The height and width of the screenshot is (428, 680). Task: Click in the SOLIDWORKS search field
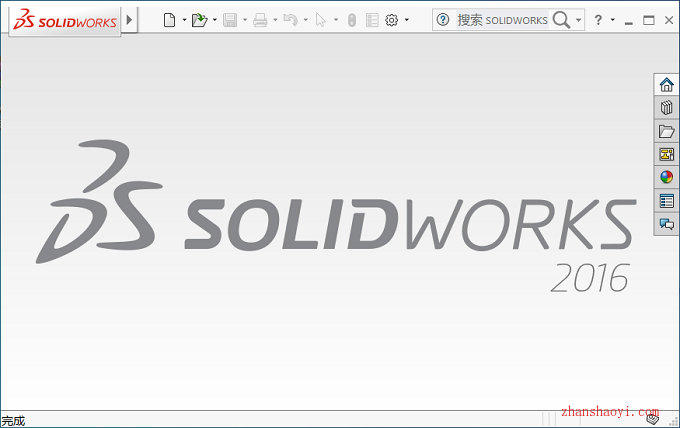502,20
